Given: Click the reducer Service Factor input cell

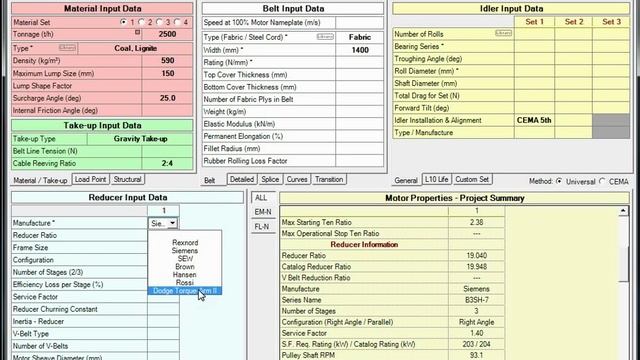Looking at the screenshot, I should pos(163,297).
